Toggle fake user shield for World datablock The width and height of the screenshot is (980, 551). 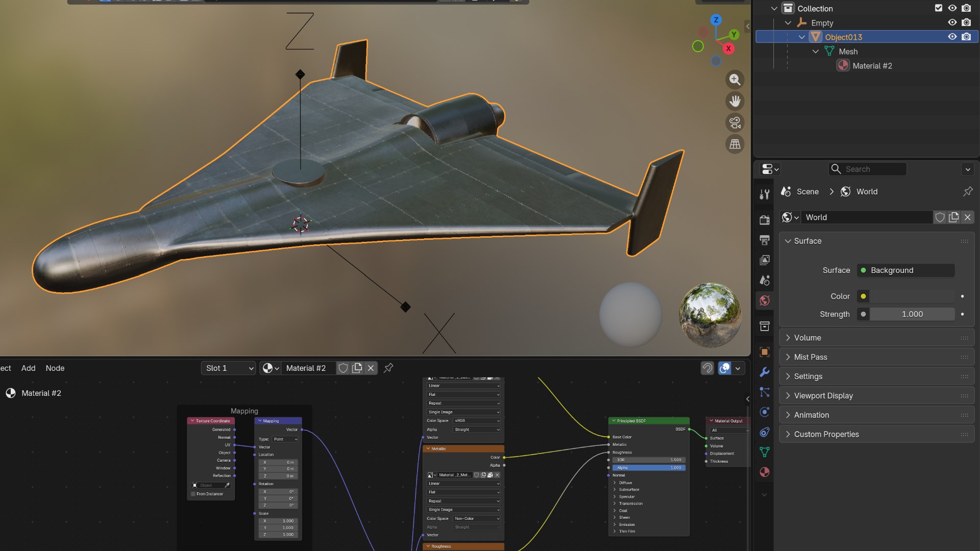coord(940,217)
